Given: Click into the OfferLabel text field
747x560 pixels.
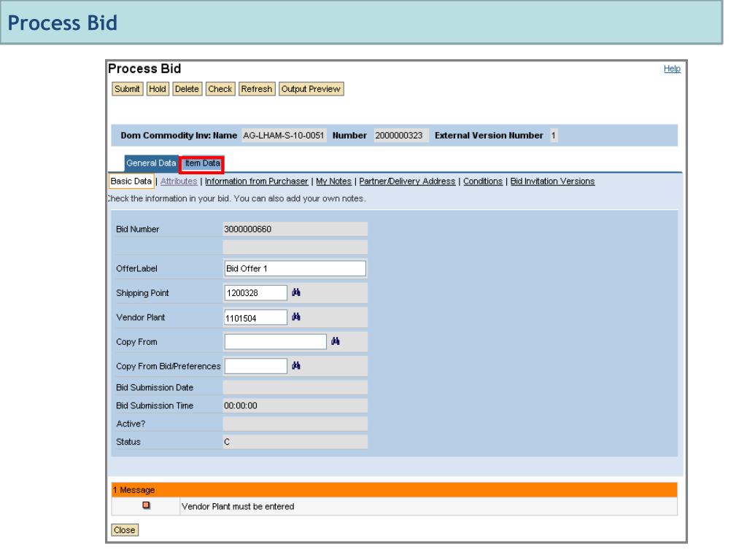Looking at the screenshot, I should (x=295, y=268).
